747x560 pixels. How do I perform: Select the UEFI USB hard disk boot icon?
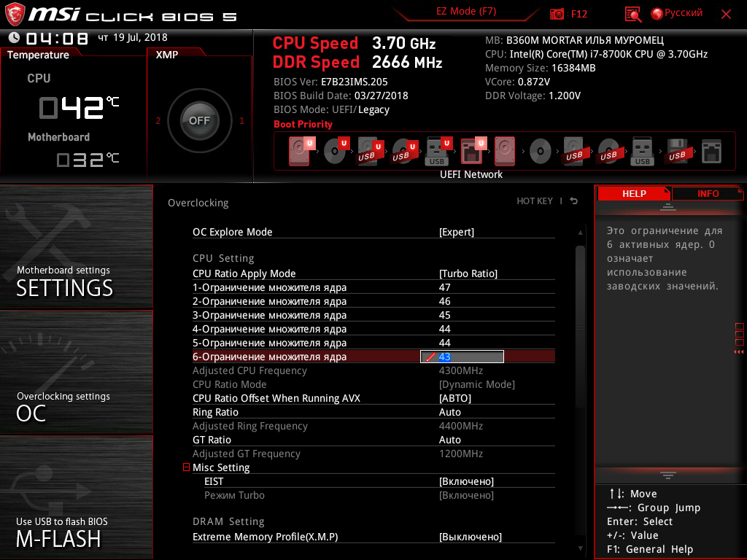[x=370, y=152]
